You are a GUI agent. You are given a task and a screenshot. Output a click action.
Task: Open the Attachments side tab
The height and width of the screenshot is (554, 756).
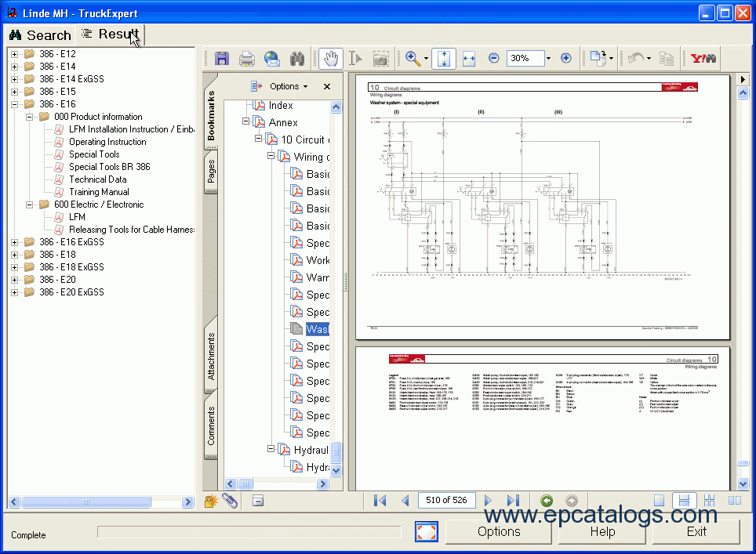point(211,357)
